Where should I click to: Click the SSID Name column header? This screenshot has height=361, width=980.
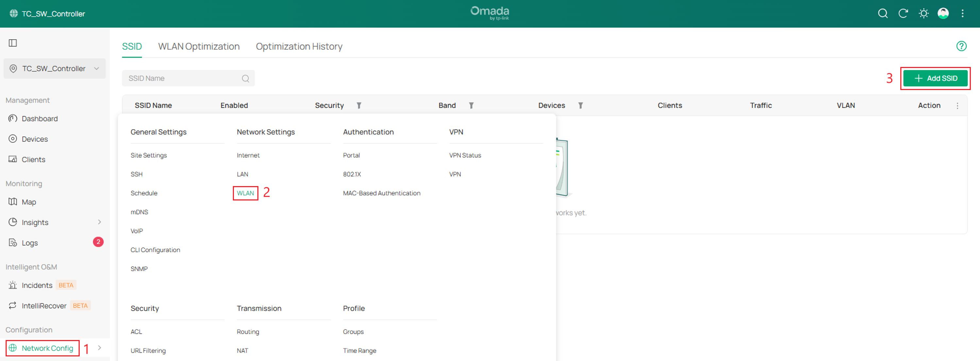153,105
